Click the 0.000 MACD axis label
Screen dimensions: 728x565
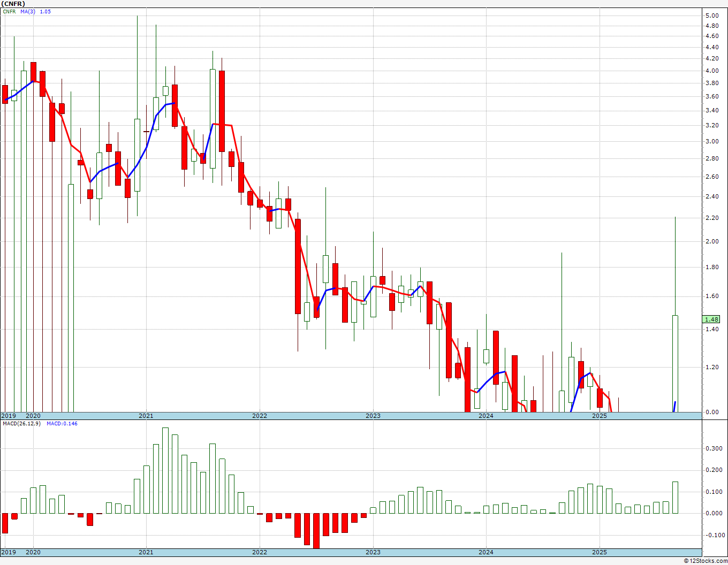713,513
